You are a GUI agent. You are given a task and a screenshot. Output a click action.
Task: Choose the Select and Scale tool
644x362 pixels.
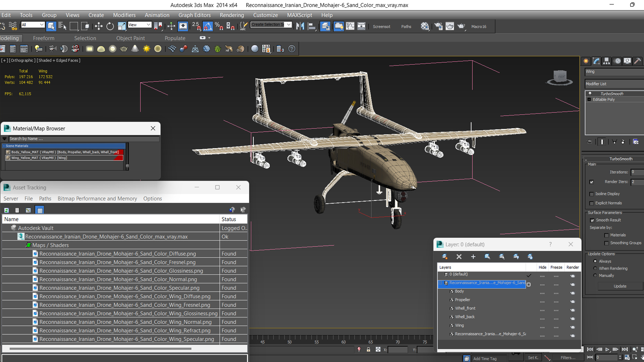click(x=121, y=26)
